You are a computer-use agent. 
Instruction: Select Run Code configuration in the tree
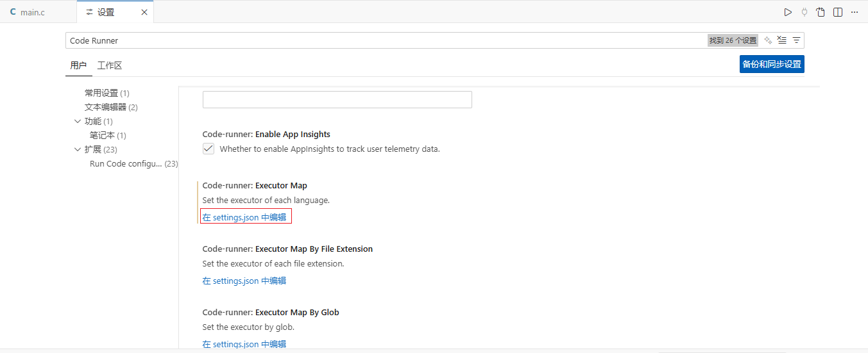(126, 163)
